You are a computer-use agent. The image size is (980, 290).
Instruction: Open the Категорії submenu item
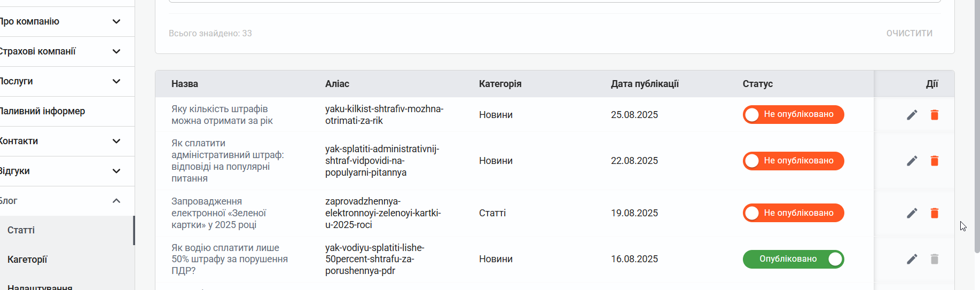[66, 260]
